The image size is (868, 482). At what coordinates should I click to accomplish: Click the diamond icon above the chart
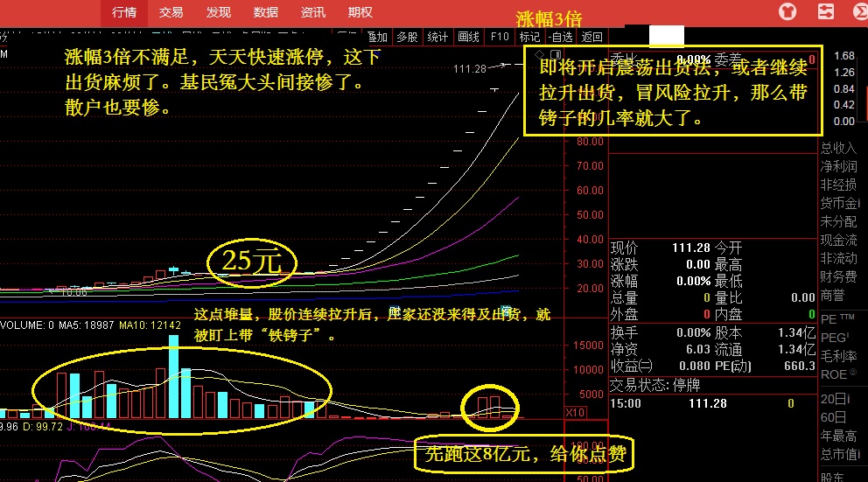pos(540,54)
